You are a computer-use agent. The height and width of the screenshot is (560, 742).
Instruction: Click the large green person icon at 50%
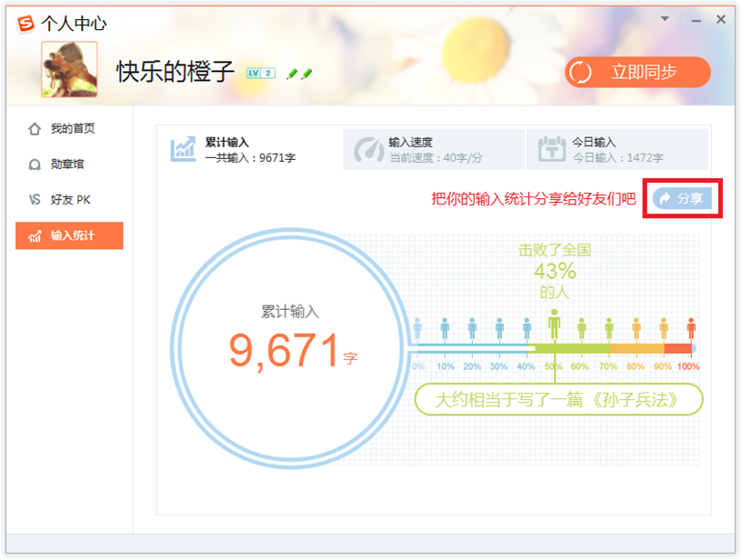(x=554, y=325)
